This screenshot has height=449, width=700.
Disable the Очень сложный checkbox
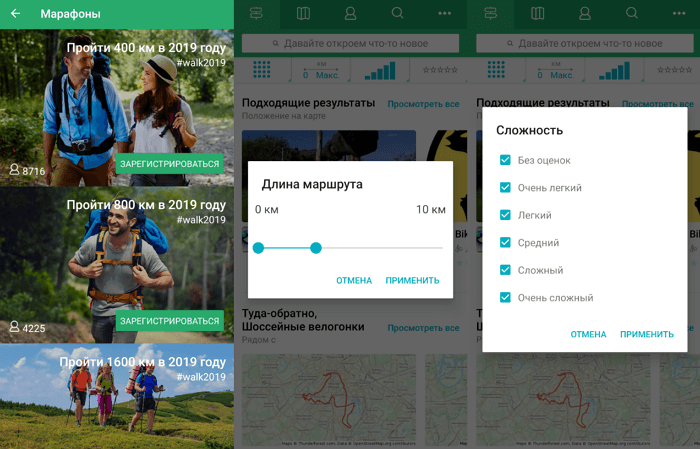pyautogui.click(x=505, y=298)
